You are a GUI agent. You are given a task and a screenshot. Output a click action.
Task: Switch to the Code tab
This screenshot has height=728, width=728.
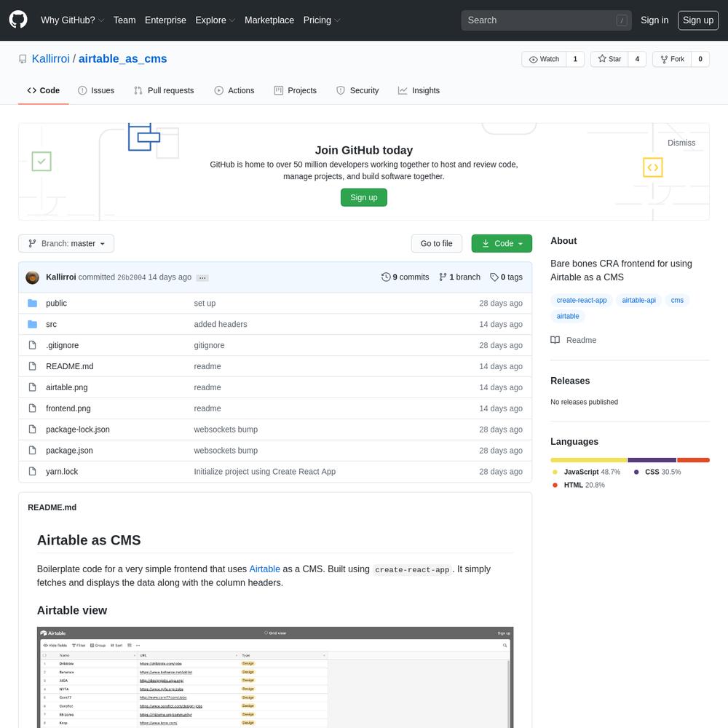44,90
